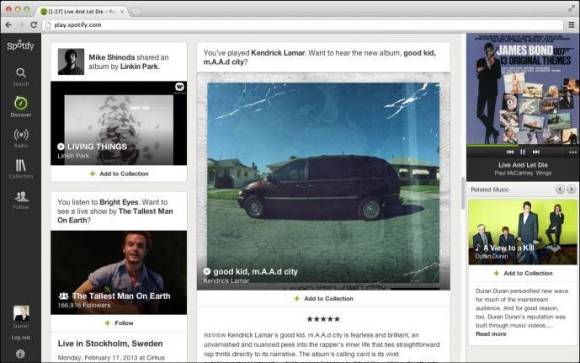This screenshot has width=580, height=363.
Task: Open the user profile avatar in sidebar
Action: coord(21,313)
